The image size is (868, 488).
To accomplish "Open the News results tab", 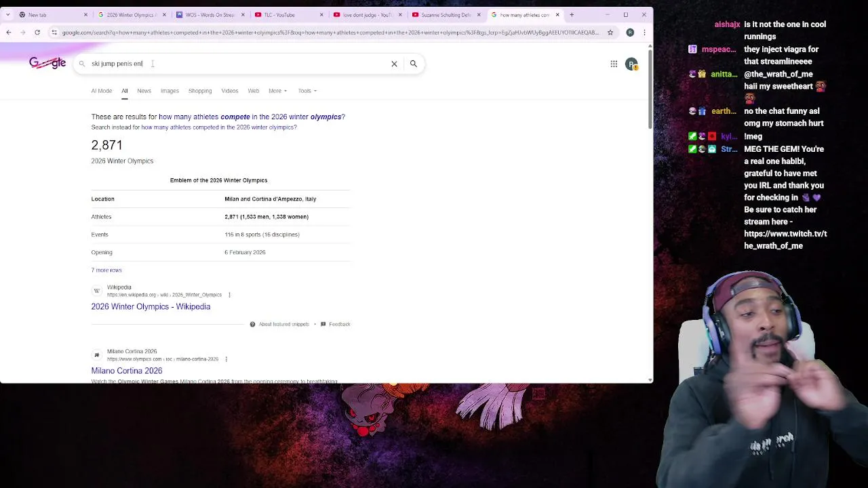I will 144,91.
